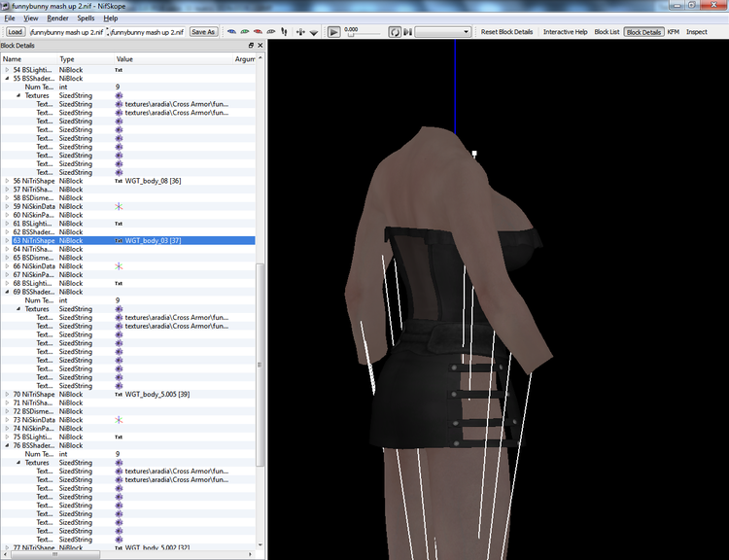Click value WGT_body_08 [36]
The image size is (729, 560).
coord(153,181)
